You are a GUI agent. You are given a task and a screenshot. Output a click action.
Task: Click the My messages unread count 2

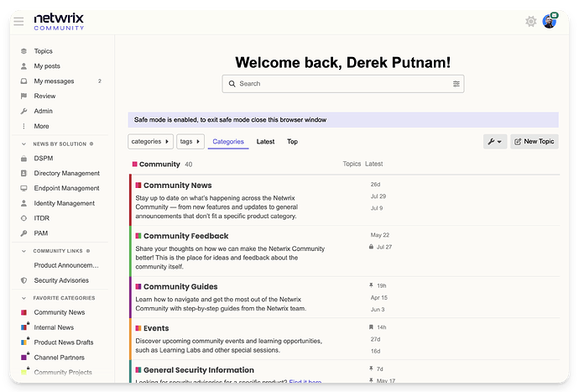[x=99, y=81]
